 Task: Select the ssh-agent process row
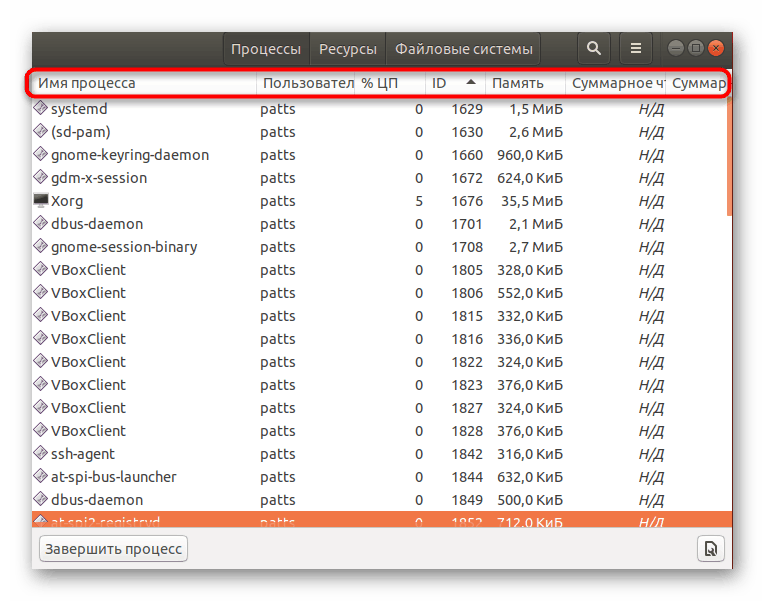(380, 454)
